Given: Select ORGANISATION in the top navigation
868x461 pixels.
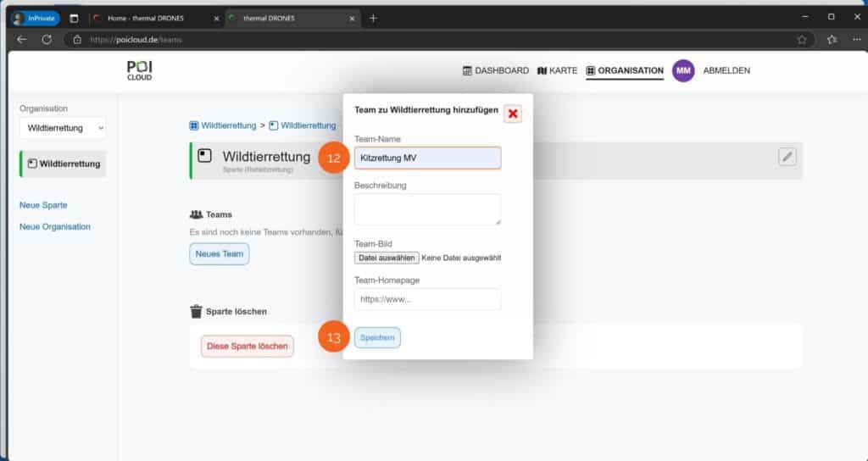Looking at the screenshot, I should (625, 71).
